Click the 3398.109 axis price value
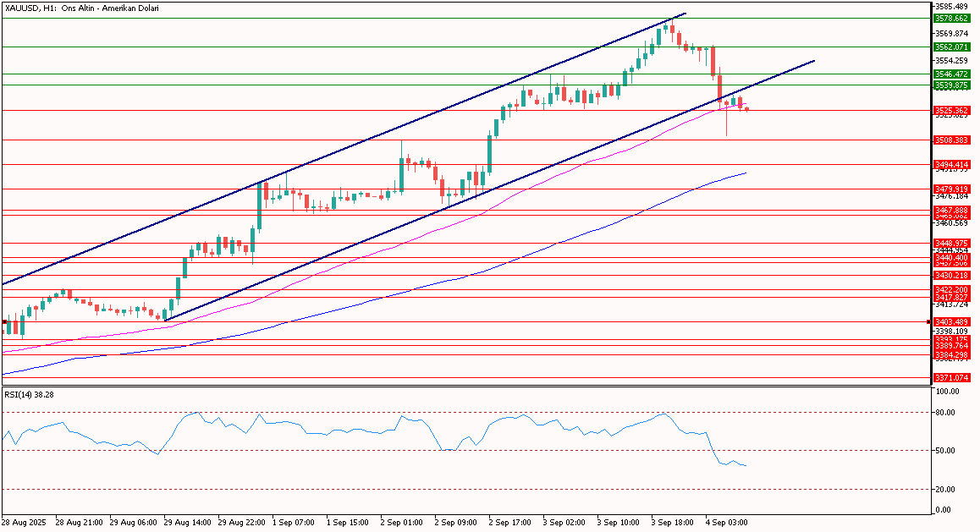The height and width of the screenshot is (532, 980). pyautogui.click(x=952, y=331)
